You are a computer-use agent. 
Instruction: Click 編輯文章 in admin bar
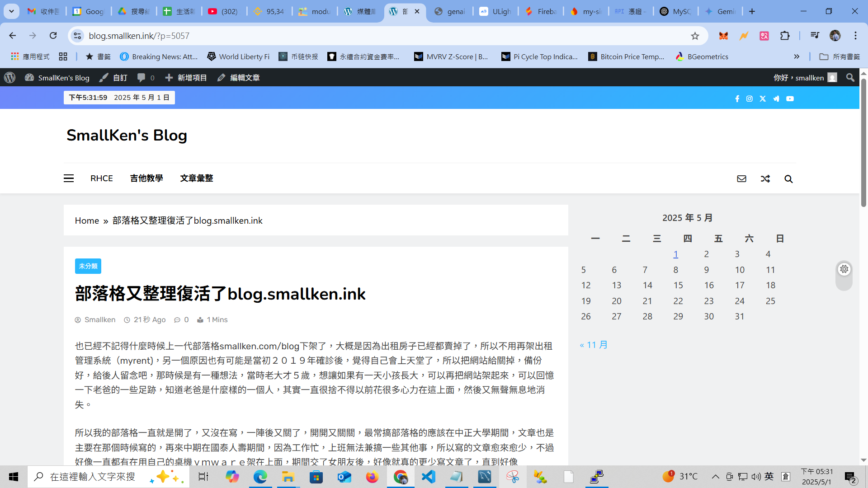(x=239, y=78)
